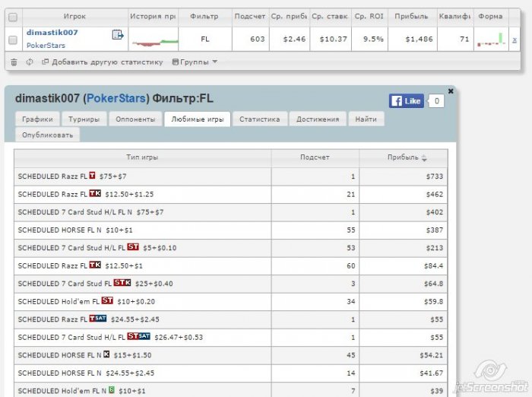532x397 pixels.
Task: Open the Опубликовать tab
Action: coord(47,135)
